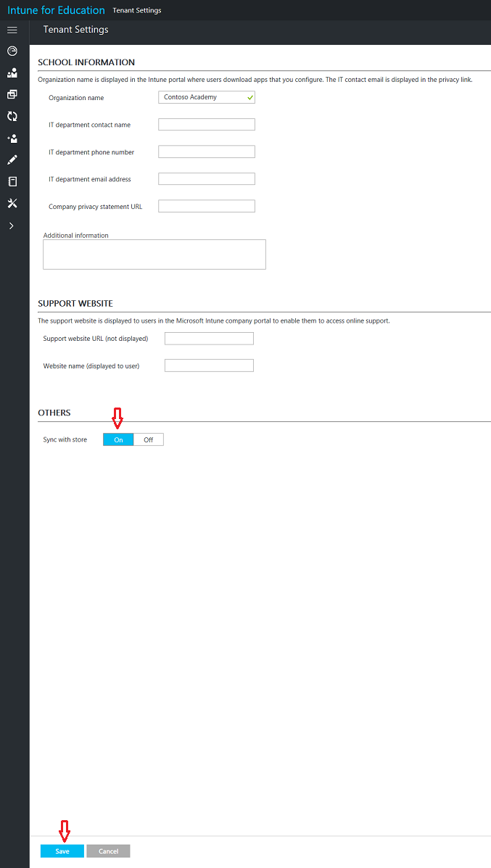Click the Support website URL (not displayed) label

point(96,338)
